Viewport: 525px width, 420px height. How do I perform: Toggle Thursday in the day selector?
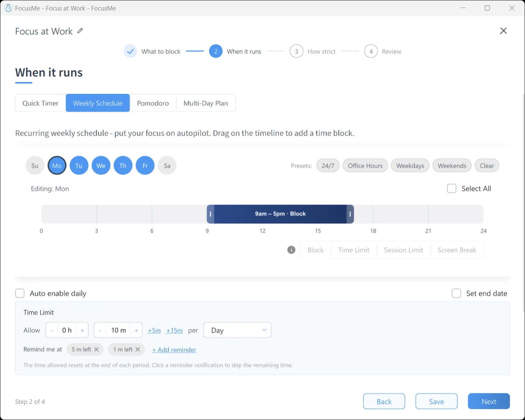pyautogui.click(x=123, y=166)
